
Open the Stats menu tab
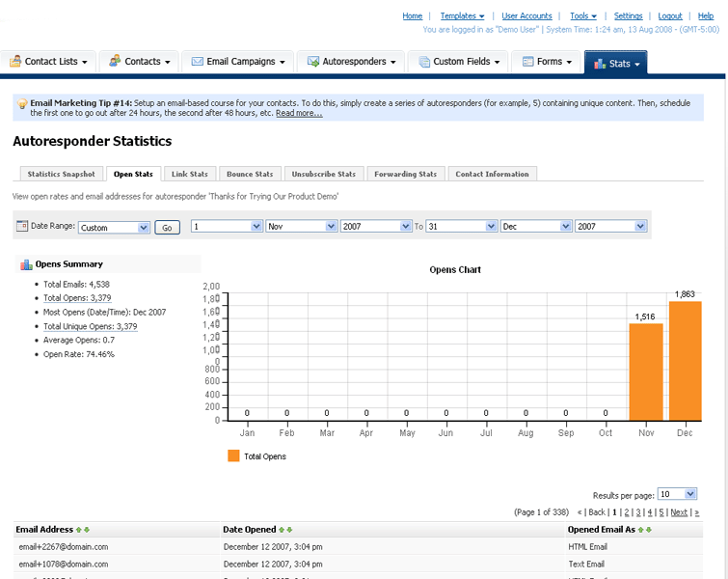[615, 63]
